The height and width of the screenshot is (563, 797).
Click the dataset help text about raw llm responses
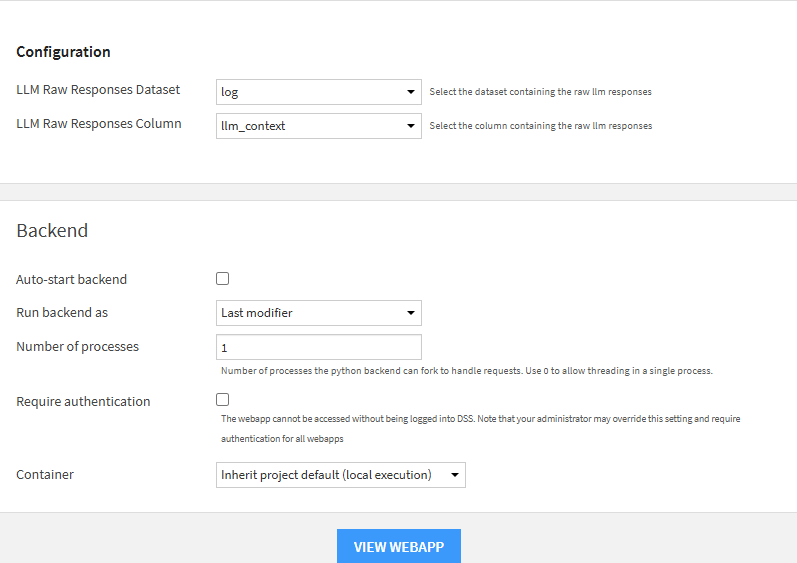(540, 92)
